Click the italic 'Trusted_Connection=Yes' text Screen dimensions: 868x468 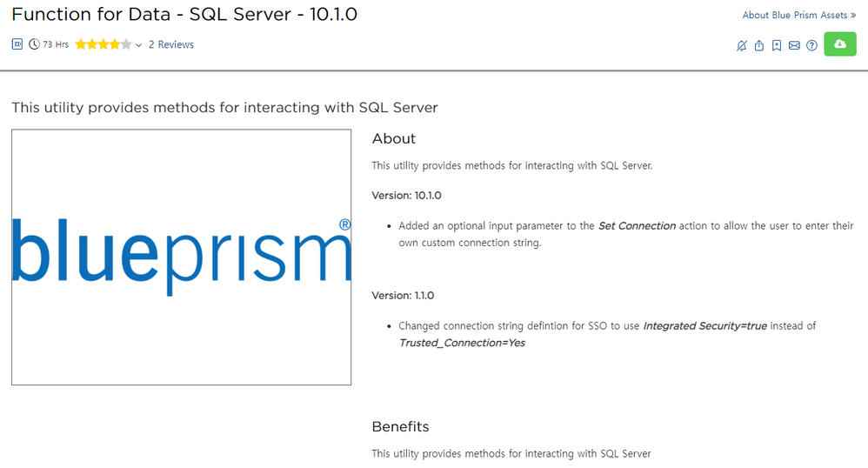(462, 343)
